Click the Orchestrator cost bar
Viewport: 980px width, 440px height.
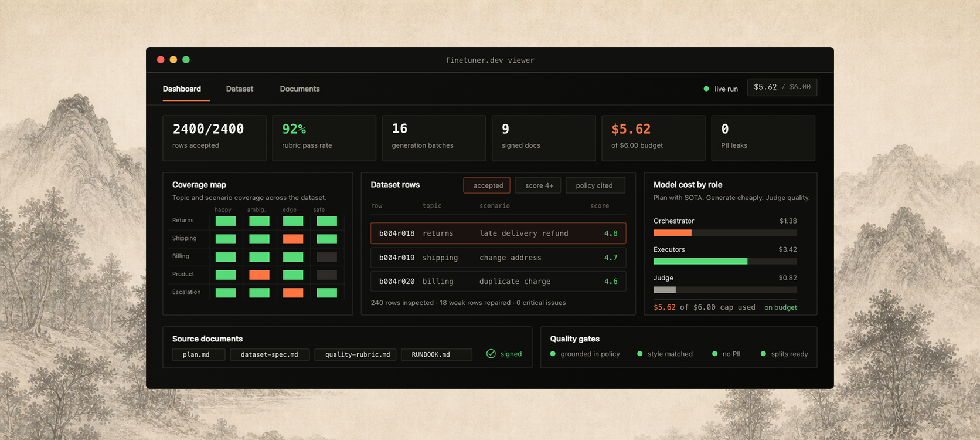tap(725, 233)
